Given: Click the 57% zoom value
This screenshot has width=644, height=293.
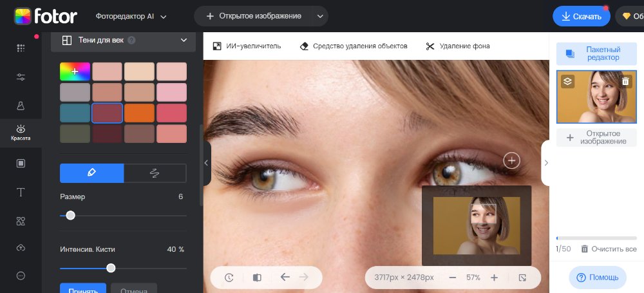Looking at the screenshot, I should click(x=473, y=278).
